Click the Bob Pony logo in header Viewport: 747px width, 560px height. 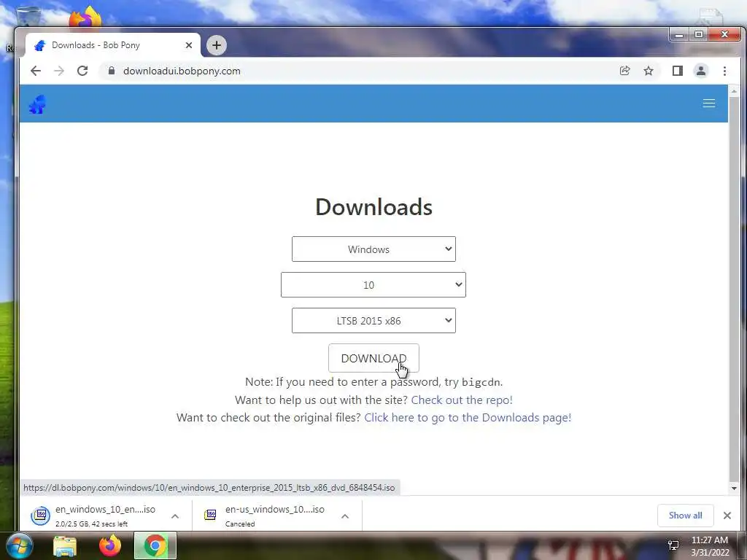coord(37,104)
